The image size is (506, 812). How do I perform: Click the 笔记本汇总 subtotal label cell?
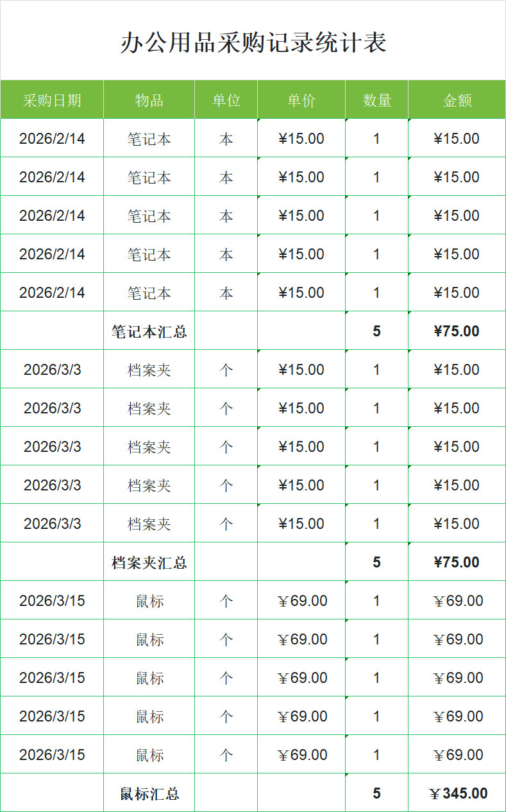point(149,331)
